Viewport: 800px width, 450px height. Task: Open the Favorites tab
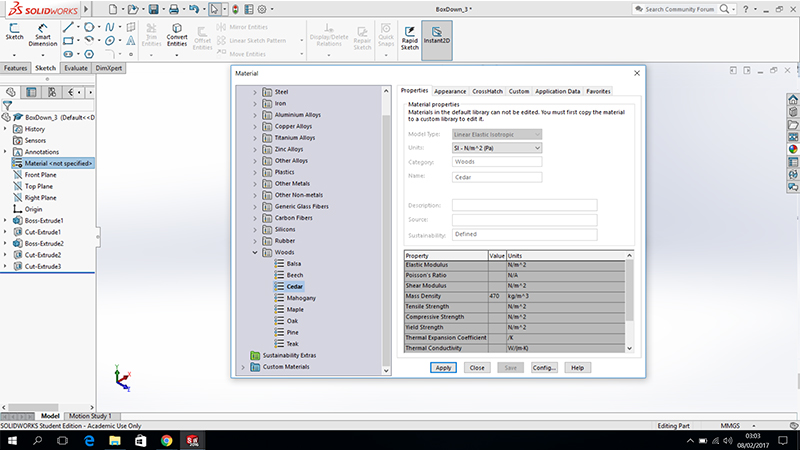pyautogui.click(x=598, y=91)
